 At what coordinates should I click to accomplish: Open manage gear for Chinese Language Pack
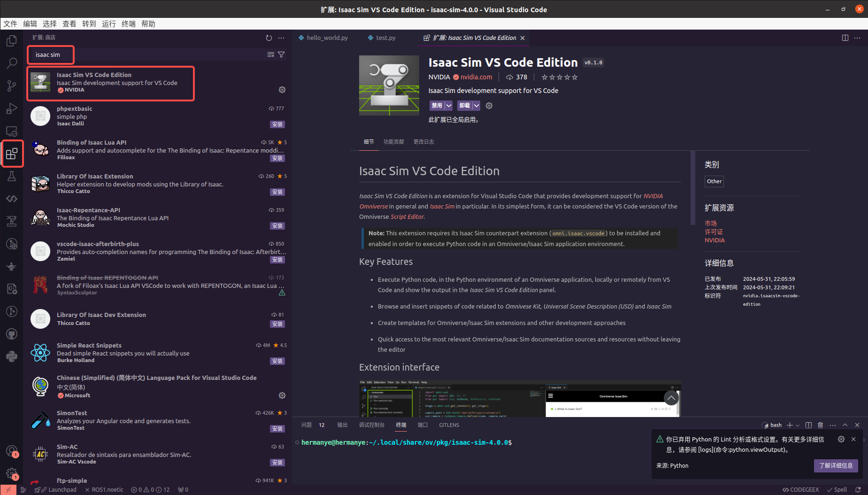click(282, 395)
